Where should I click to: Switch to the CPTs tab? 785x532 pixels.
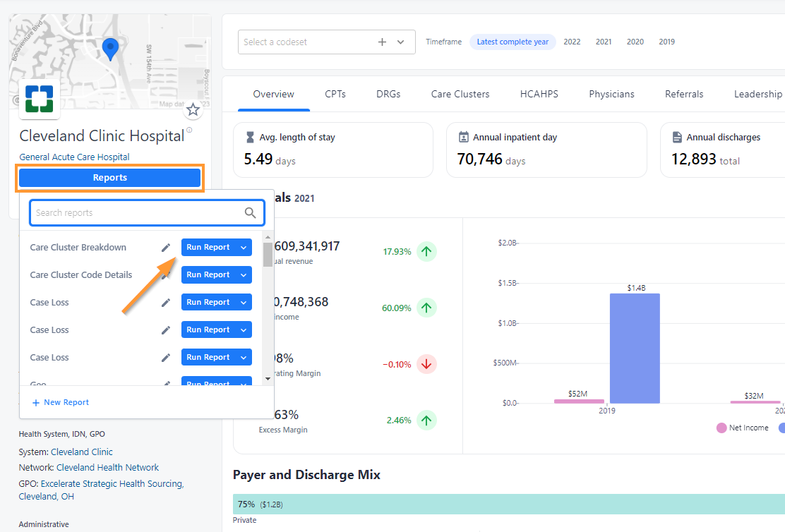coord(335,94)
